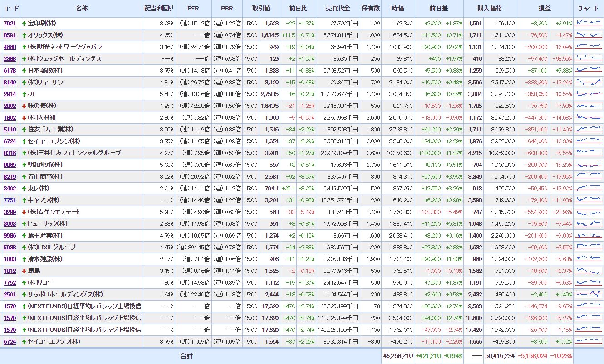Open the chart thumbnail for (株)リコー
The width and height of the screenshot is (604, 364).
(588, 282)
